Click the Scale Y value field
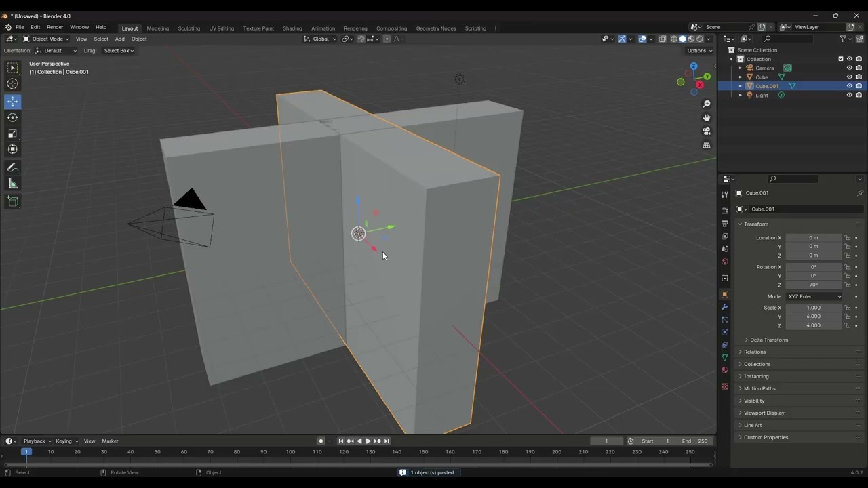The image size is (868, 488). coord(813,317)
